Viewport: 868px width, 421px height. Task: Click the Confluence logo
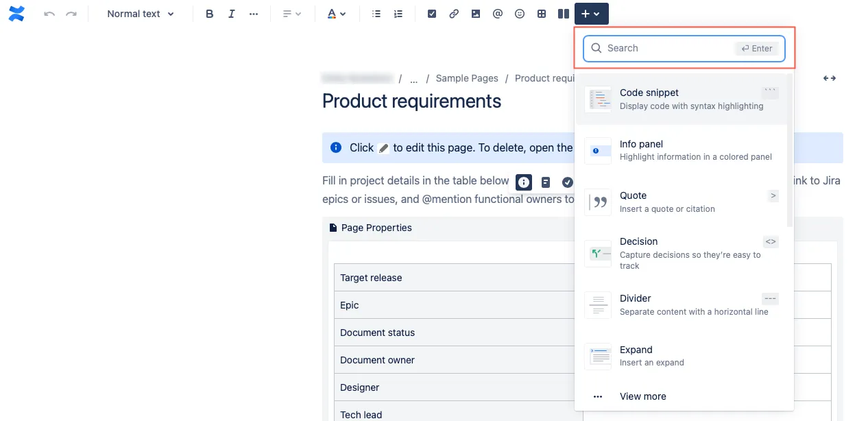click(16, 14)
